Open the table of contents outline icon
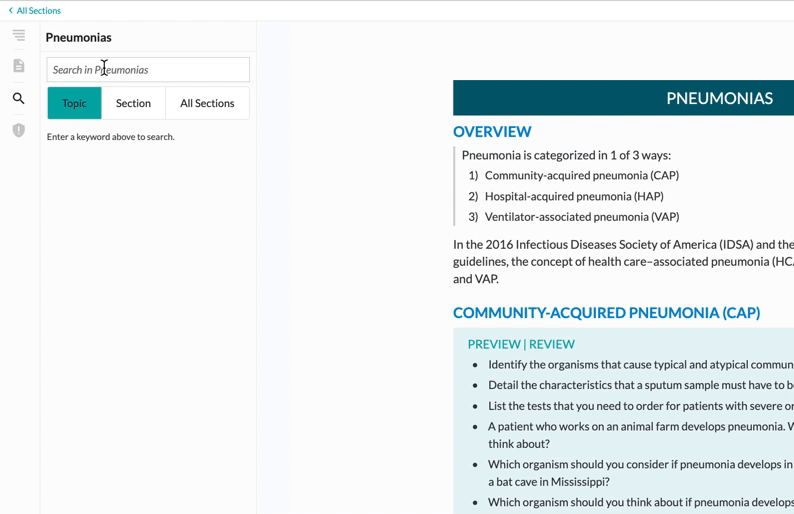The width and height of the screenshot is (794, 514). (x=19, y=35)
